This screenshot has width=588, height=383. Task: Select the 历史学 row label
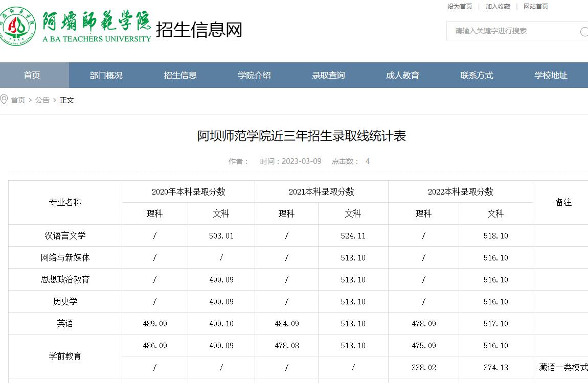click(x=65, y=301)
